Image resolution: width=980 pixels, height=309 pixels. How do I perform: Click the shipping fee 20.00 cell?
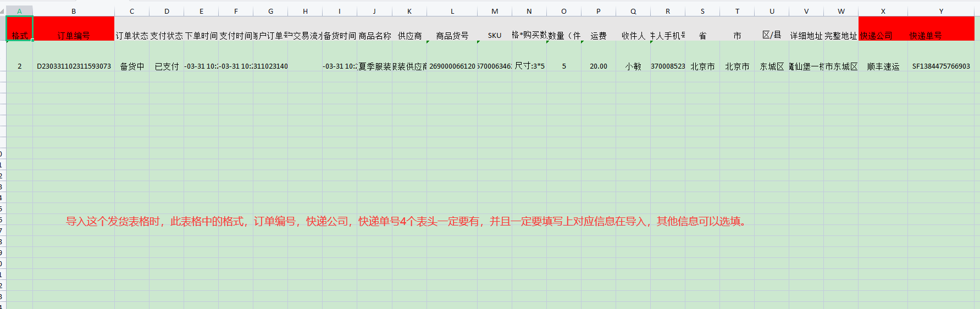point(599,66)
